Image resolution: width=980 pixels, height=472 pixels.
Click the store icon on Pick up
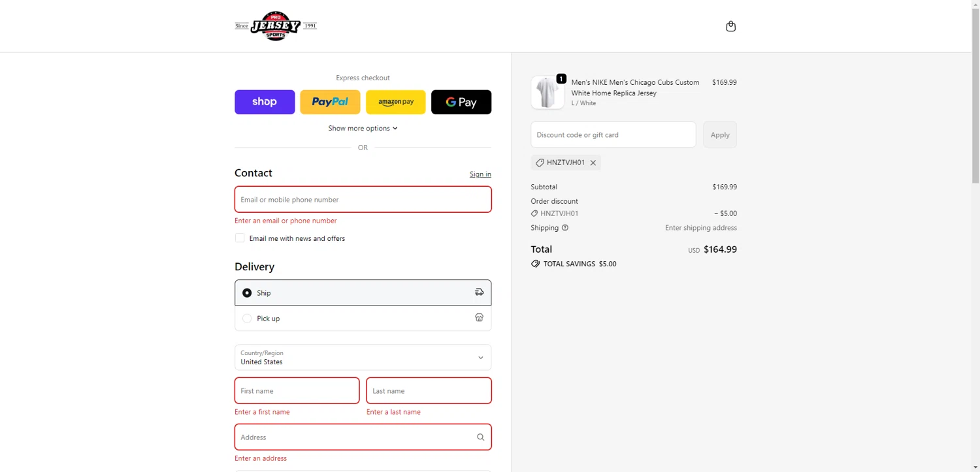click(479, 318)
